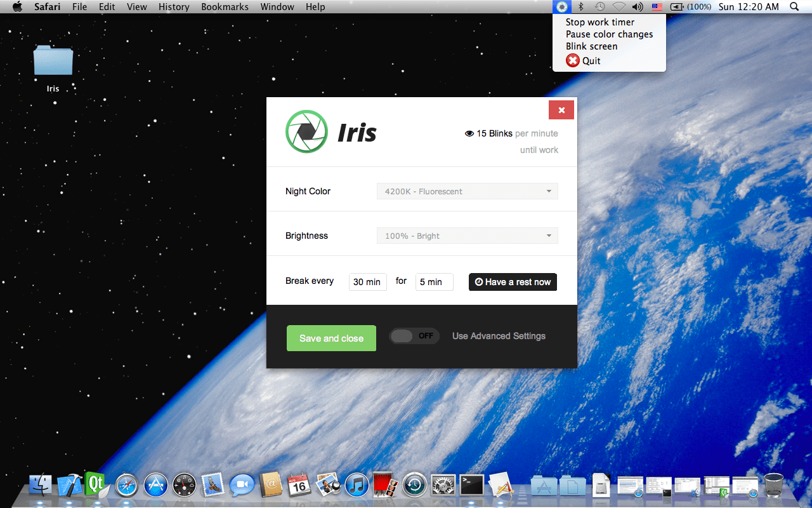The image size is (812, 508).
Task: Open the Brightness dropdown
Action: 467,236
